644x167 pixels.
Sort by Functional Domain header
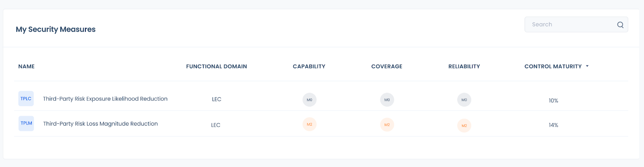coord(217,66)
